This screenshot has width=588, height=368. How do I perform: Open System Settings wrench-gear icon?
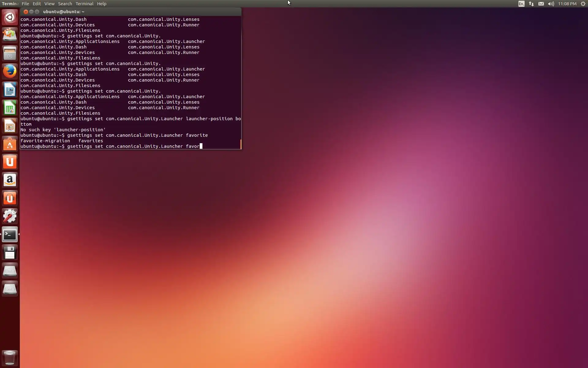(x=10, y=216)
